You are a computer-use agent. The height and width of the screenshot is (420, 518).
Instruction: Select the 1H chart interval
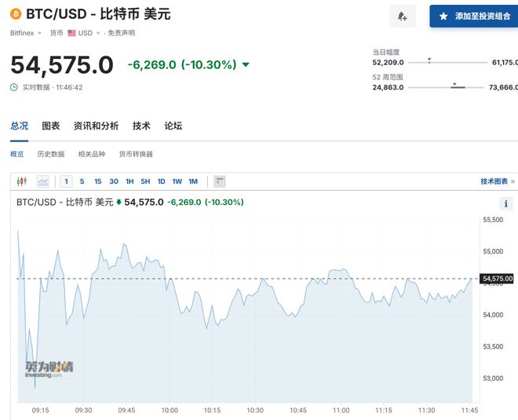(x=129, y=181)
